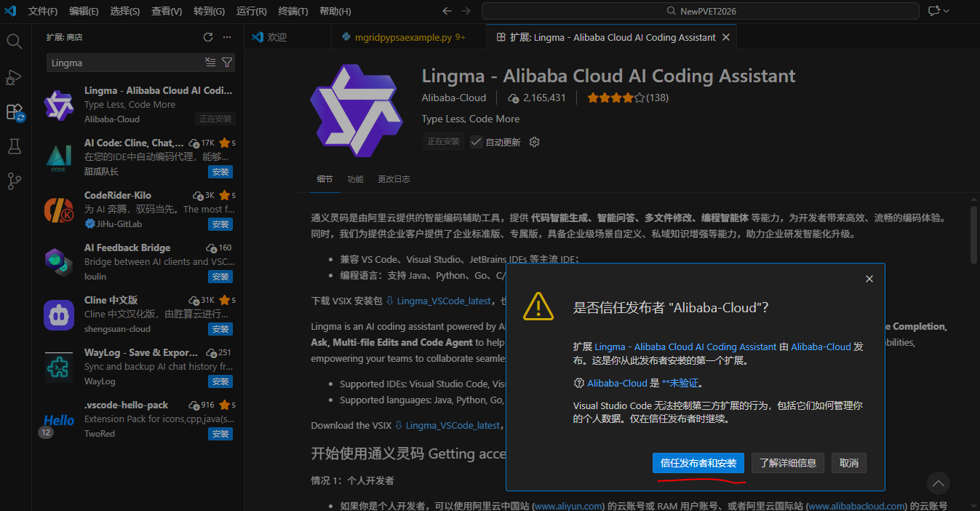This screenshot has width=980, height=511.
Task: Select the Lingma extension list entry title
Action: point(159,90)
